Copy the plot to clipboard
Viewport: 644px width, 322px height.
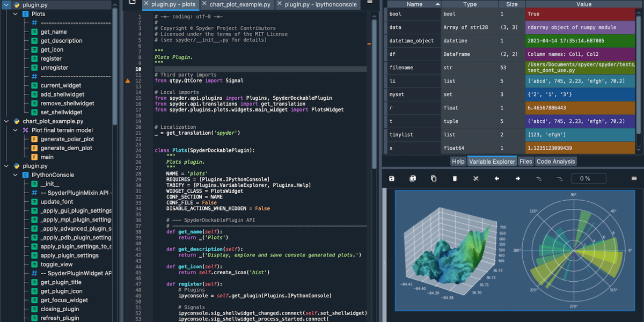click(434, 179)
